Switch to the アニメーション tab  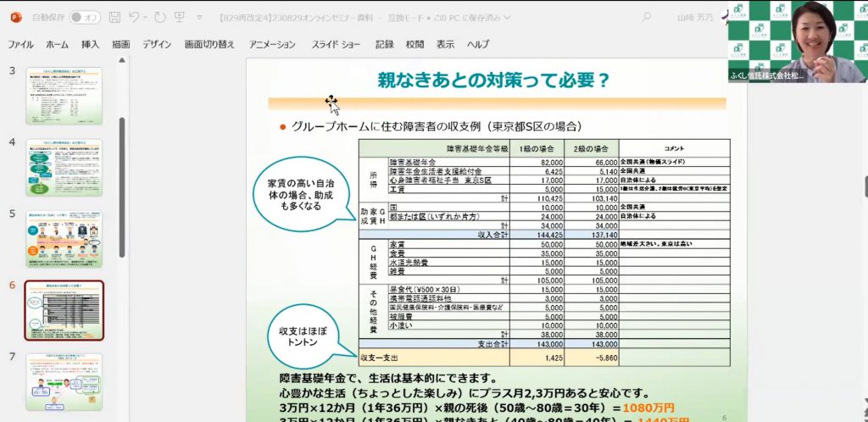(272, 45)
